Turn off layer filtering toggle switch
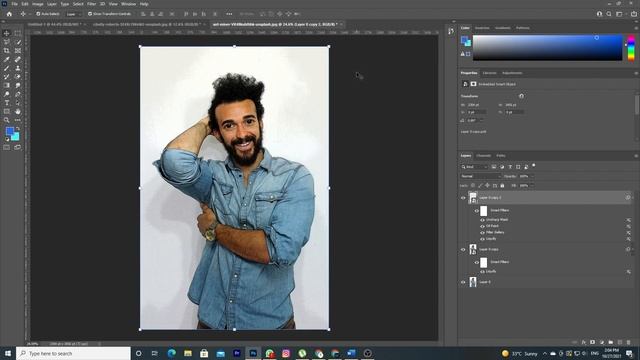The height and width of the screenshot is (360, 640). 533,166
